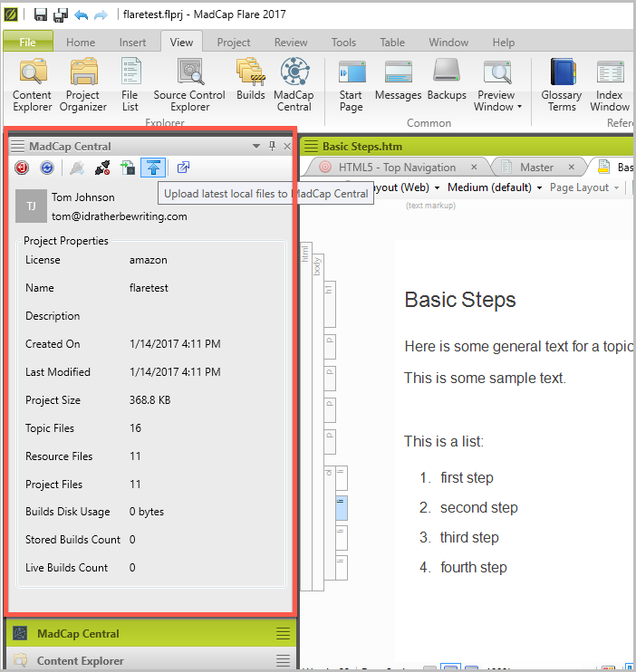Switch to the Home ribbon tab

[81, 43]
